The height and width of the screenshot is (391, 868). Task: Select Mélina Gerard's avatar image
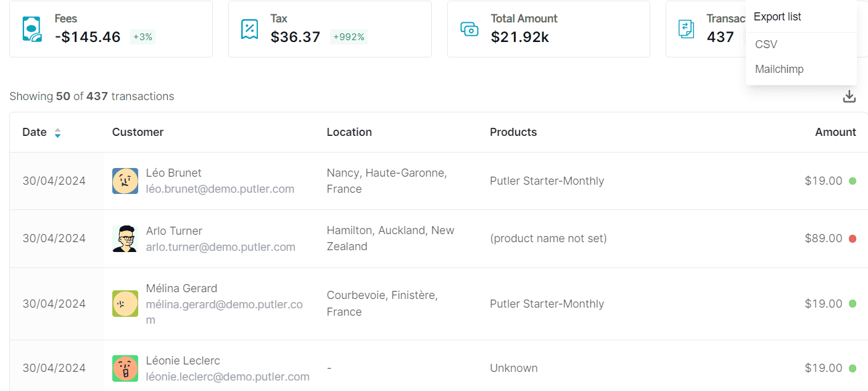(x=125, y=303)
